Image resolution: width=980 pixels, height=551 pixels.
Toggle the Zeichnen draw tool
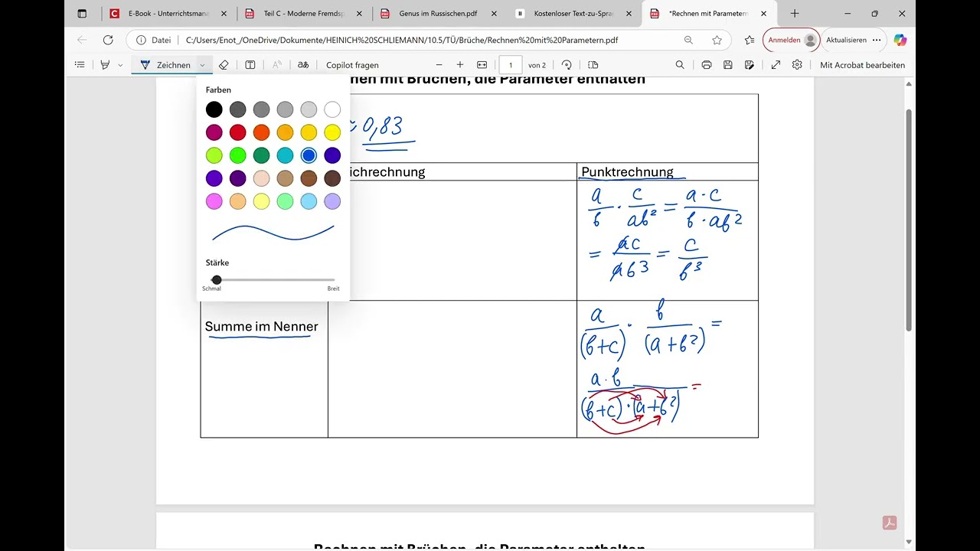[x=165, y=65]
